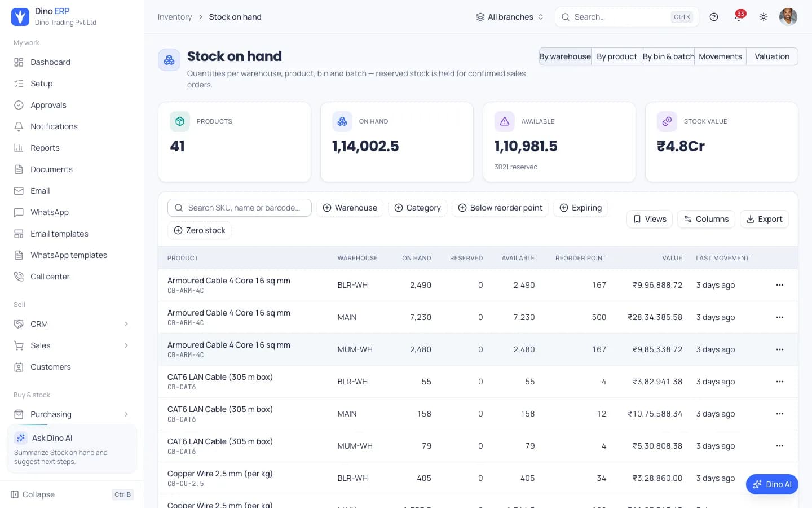Open row actions for Armoured Cable MUM-WH
The image size is (812, 508).
coord(780,349)
